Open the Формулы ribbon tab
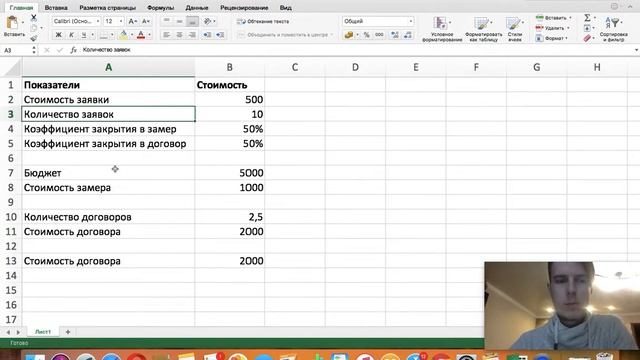Screen dimensions: 640x360 (160, 7)
